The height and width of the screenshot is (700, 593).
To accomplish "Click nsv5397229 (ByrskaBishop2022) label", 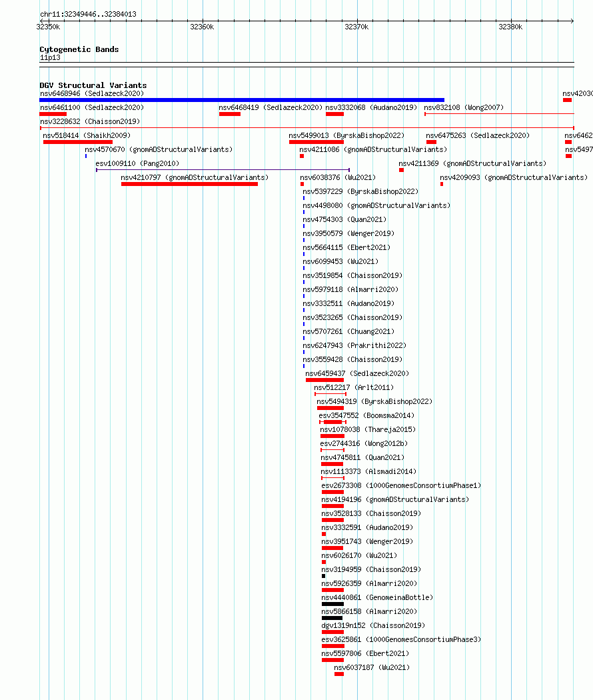I will click(360, 191).
